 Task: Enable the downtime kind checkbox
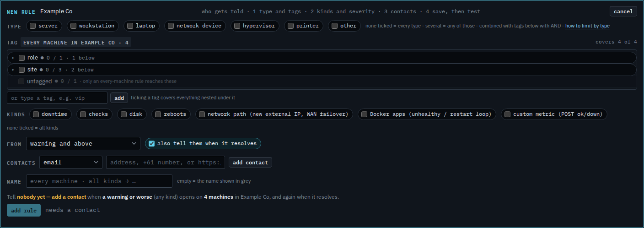(x=36, y=114)
